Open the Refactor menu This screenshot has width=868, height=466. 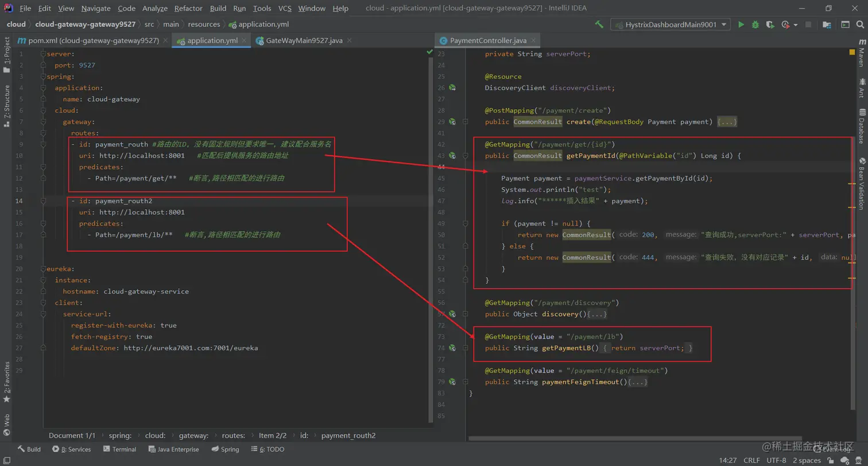click(x=188, y=8)
